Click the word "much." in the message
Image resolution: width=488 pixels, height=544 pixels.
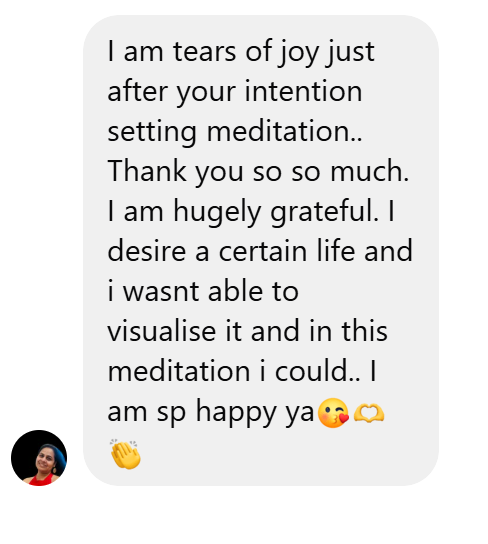tap(369, 171)
